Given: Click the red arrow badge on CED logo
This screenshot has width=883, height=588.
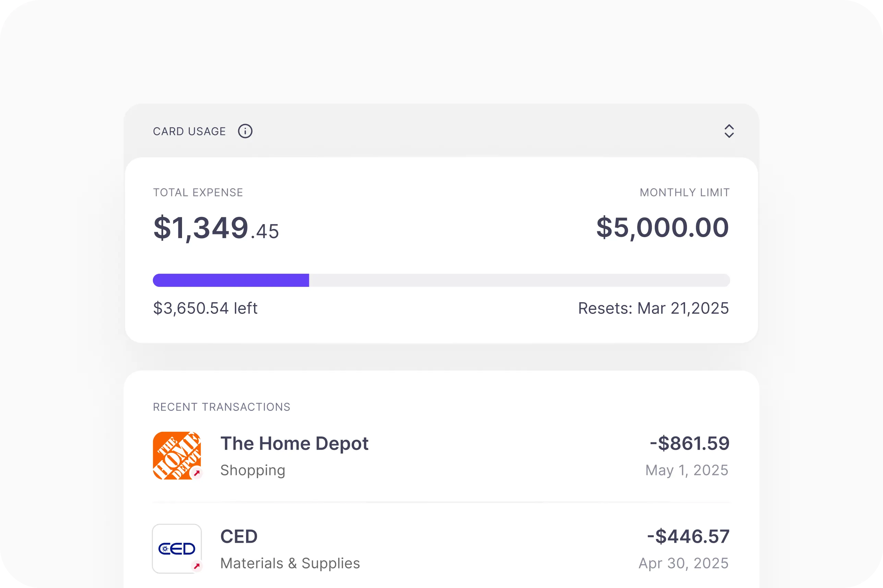Looking at the screenshot, I should pos(196,566).
